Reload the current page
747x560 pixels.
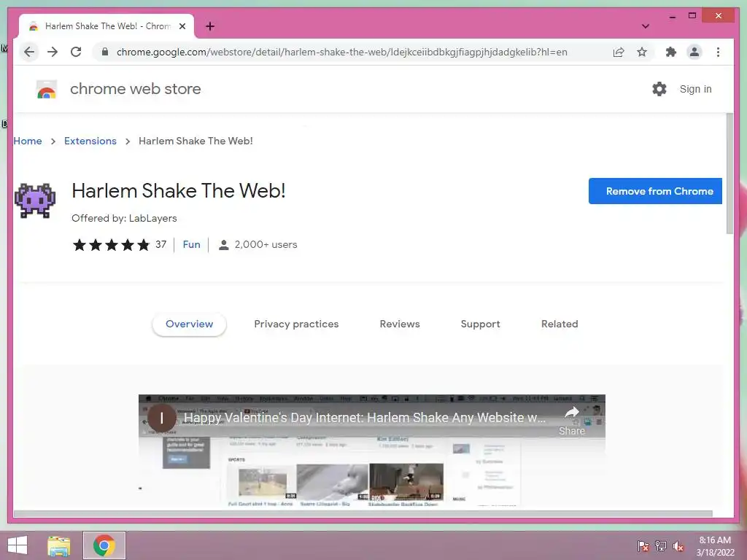point(76,52)
